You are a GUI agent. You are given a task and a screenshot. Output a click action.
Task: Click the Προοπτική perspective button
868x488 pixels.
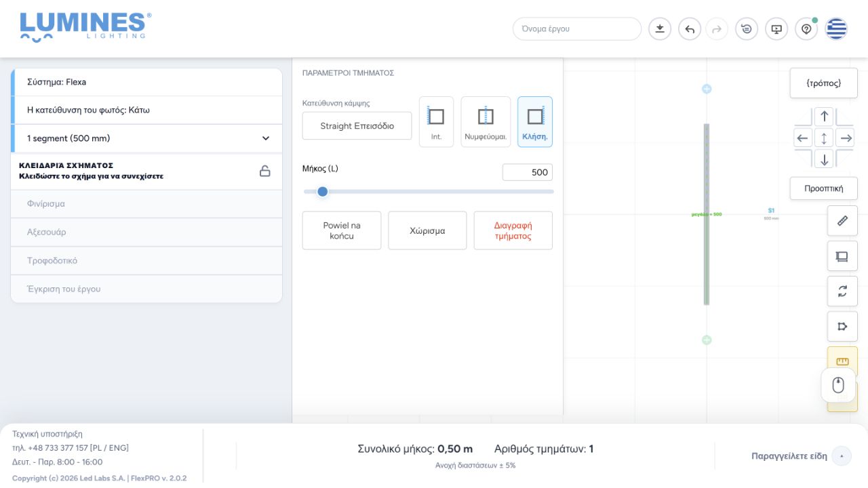click(x=824, y=188)
